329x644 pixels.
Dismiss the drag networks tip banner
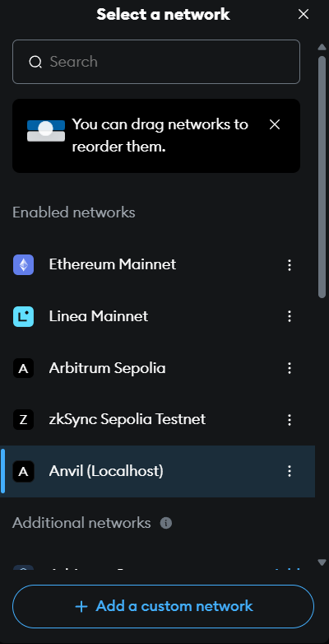[x=275, y=124]
